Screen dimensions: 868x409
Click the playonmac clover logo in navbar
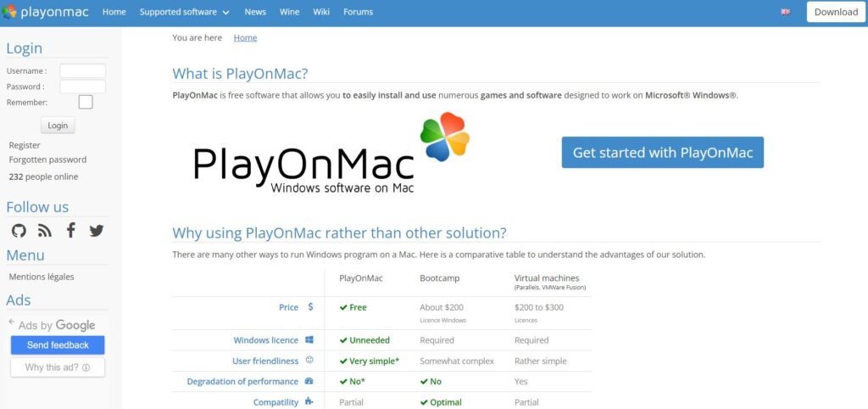tap(9, 12)
